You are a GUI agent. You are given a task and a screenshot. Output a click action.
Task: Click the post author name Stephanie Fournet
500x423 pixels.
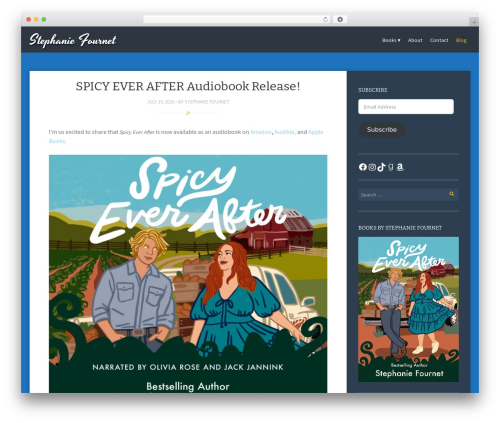207,102
